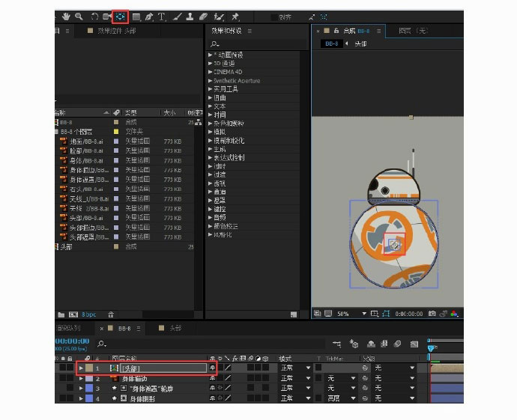Expand the Synthetic Aperture effects category
Viewport: 517px width, 420px height.
click(x=210, y=80)
